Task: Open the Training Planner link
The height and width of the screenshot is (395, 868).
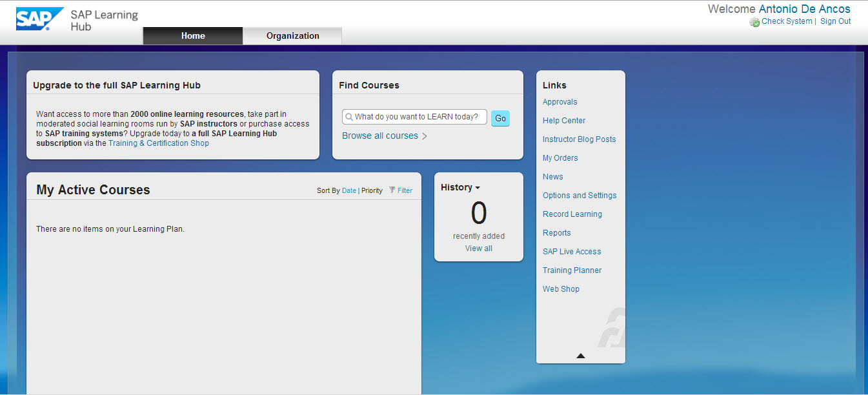Action: coord(572,270)
